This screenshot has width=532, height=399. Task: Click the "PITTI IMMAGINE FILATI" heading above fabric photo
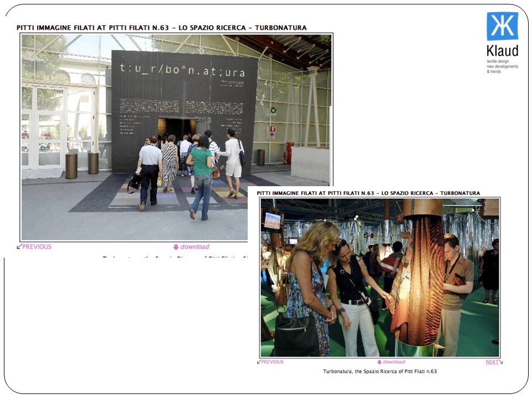point(368,193)
